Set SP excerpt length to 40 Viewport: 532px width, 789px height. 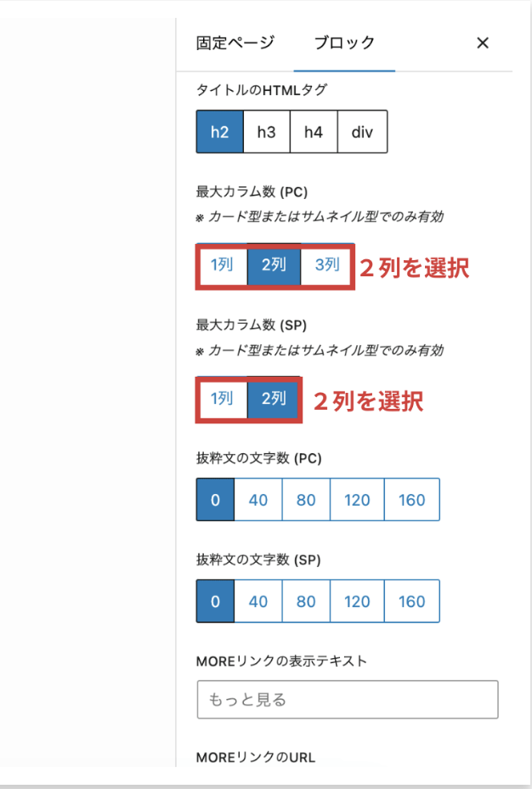pyautogui.click(x=258, y=602)
